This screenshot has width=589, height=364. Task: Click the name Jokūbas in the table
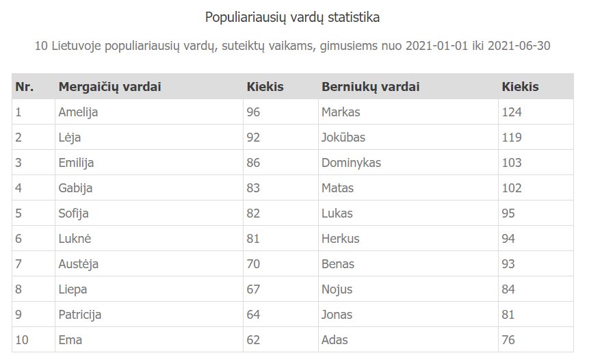click(343, 137)
